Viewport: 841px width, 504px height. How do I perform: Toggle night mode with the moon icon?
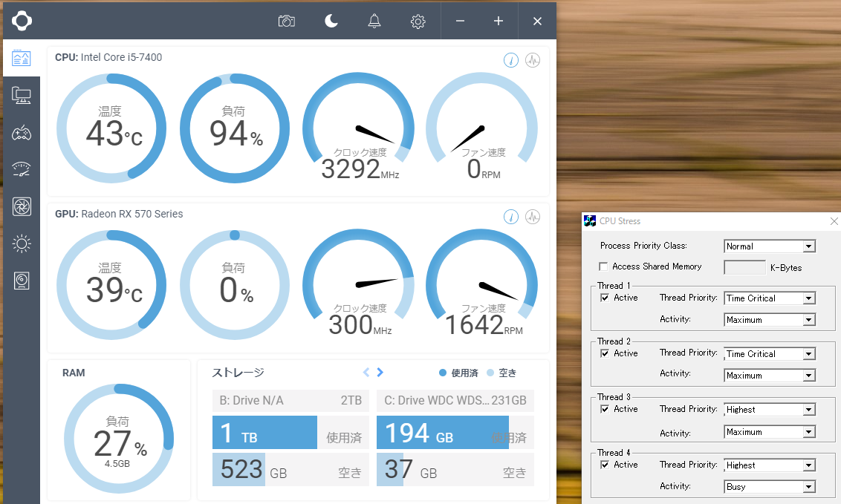pyautogui.click(x=331, y=21)
